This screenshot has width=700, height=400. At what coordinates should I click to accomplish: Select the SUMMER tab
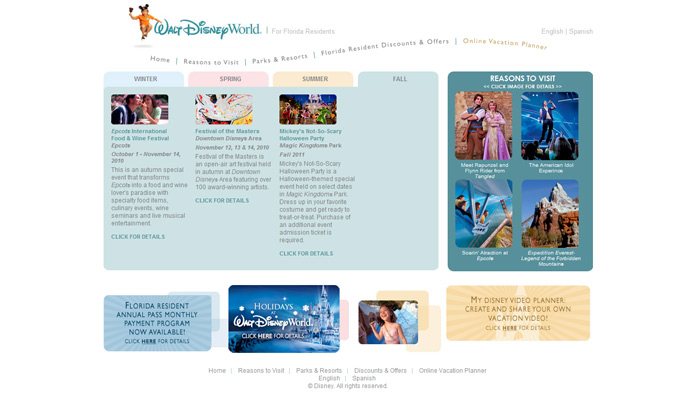[313, 79]
